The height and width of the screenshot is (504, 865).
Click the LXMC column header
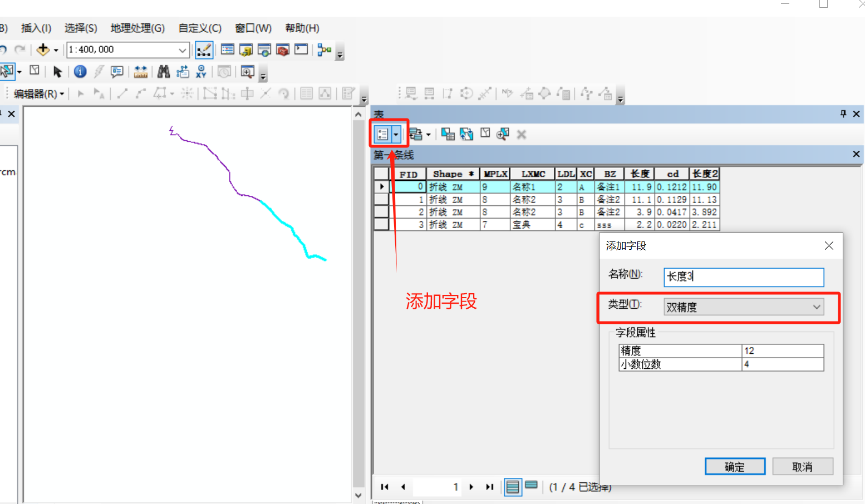click(x=533, y=174)
